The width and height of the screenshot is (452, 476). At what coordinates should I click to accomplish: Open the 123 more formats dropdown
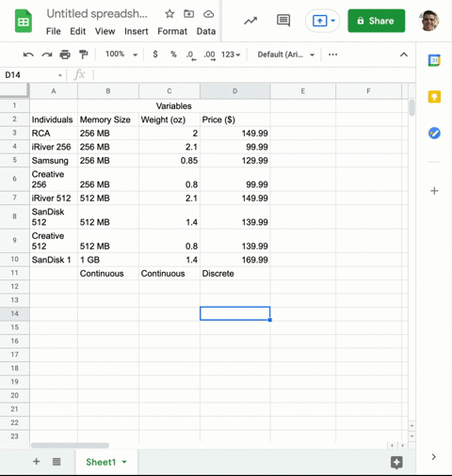231,55
